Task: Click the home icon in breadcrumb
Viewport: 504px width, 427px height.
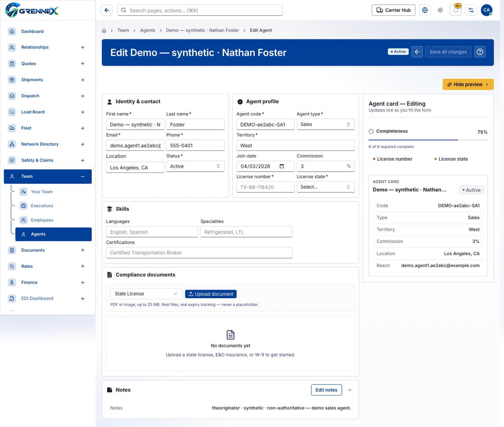Action: [104, 30]
